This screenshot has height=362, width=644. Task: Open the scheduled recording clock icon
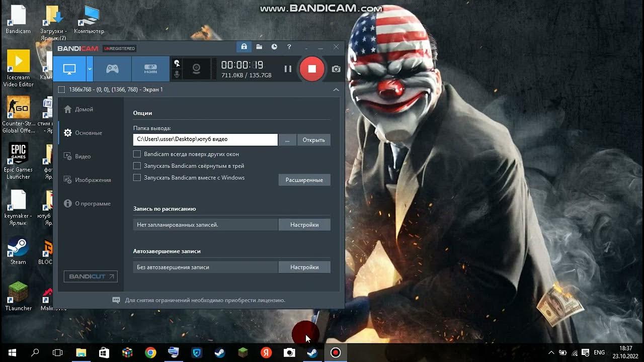(x=274, y=47)
